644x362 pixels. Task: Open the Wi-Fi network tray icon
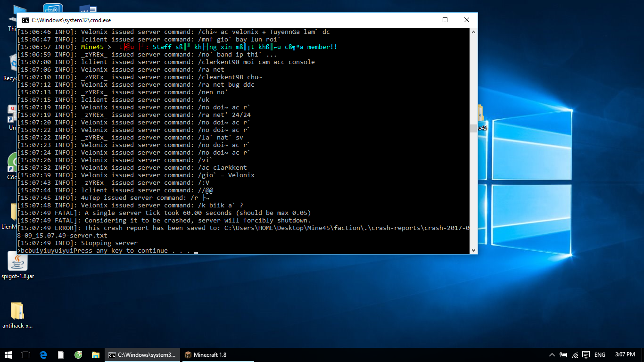(x=575, y=355)
